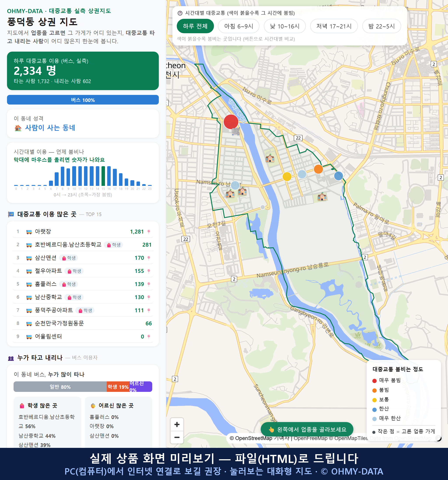Click the pin icon on 어울림센터 row
The height and width of the screenshot is (480, 448).
click(149, 337)
